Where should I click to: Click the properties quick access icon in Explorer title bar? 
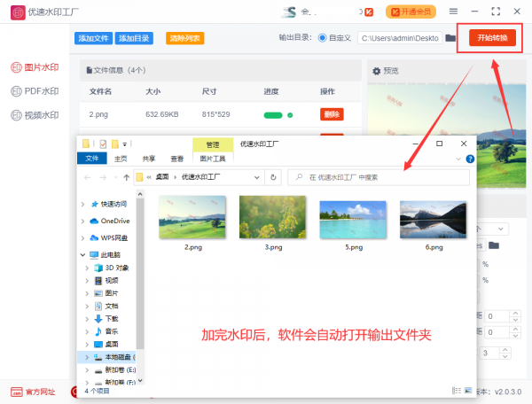[x=103, y=144]
